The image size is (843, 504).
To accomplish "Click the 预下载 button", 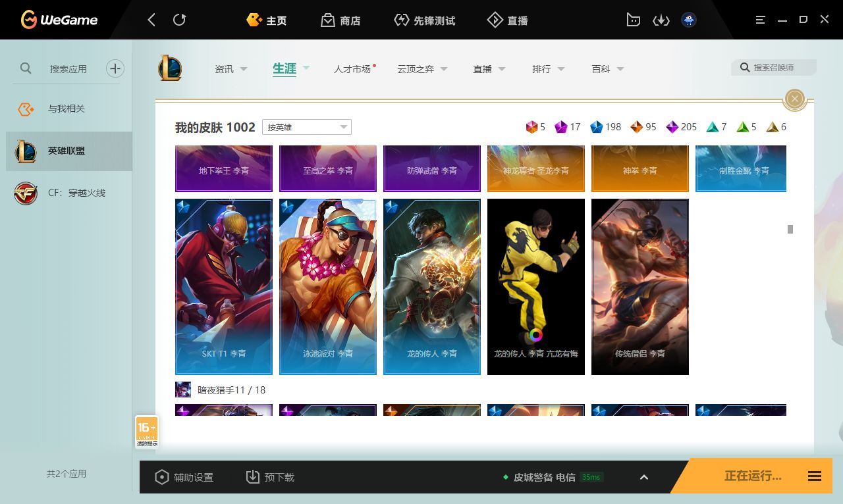I will point(270,477).
